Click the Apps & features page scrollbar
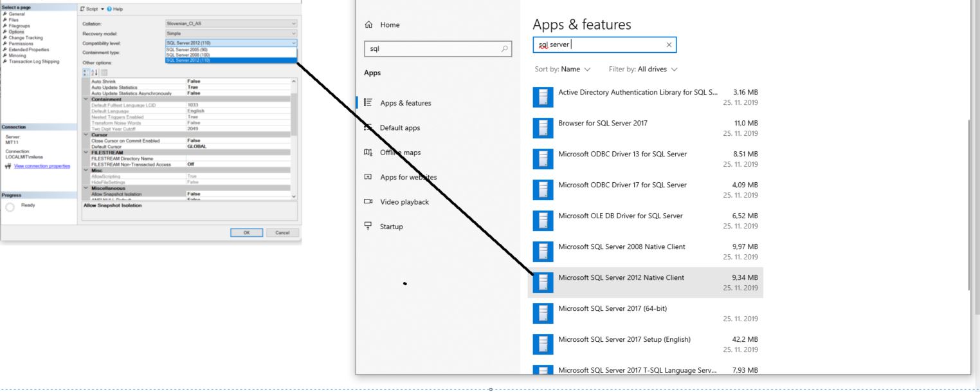Viewport: 980px width, 392px height. pos(969,204)
